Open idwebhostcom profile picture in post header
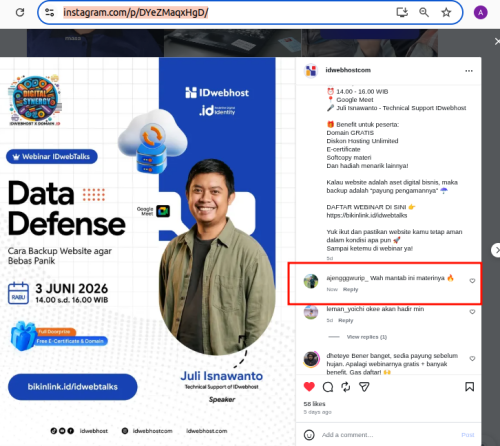 coord(311,70)
